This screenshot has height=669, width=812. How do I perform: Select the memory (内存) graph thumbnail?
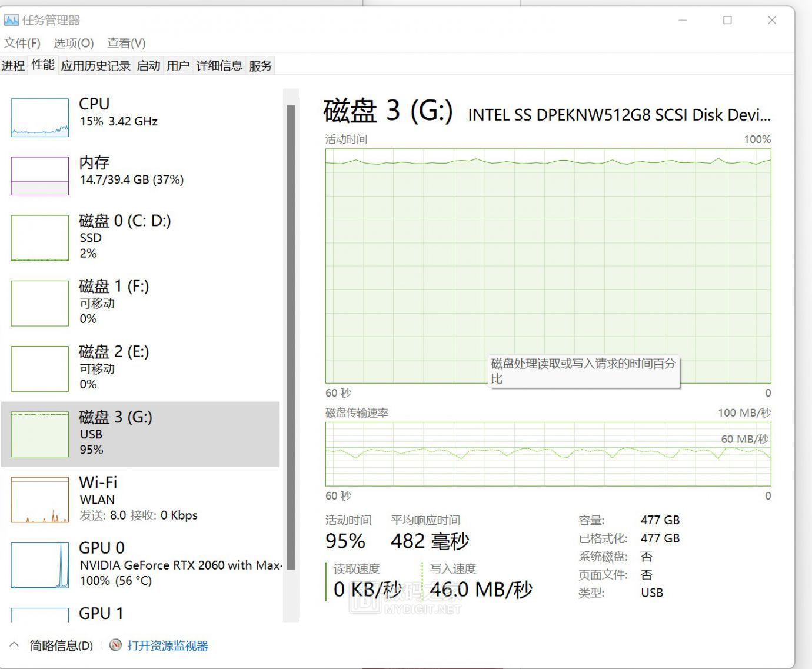coord(40,176)
